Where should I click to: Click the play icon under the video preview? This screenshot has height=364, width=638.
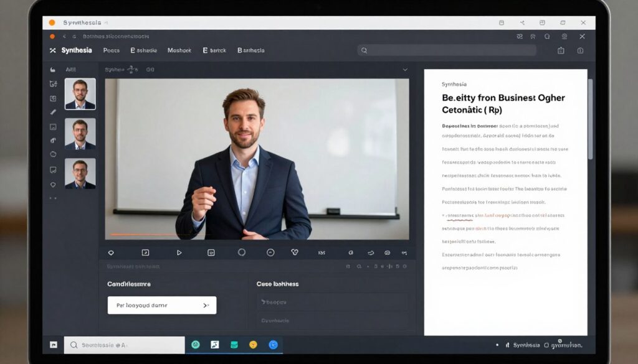point(179,253)
